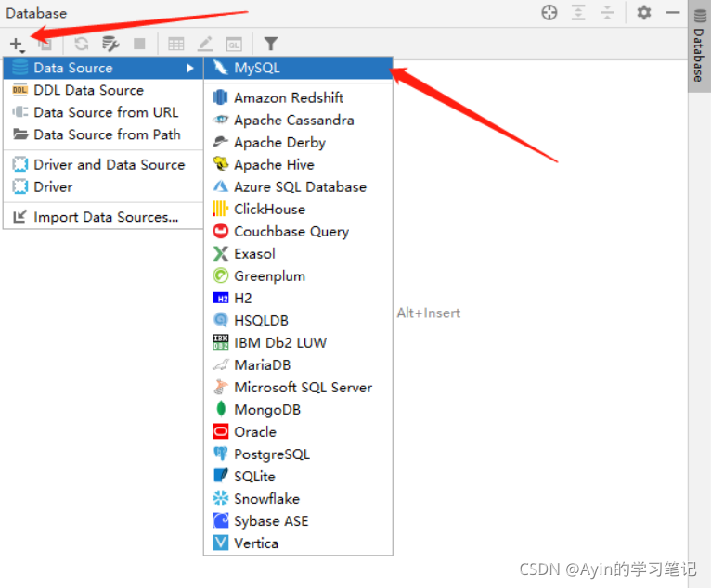Image resolution: width=711 pixels, height=588 pixels.
Task: Choose MariaDB
Action: (298, 364)
